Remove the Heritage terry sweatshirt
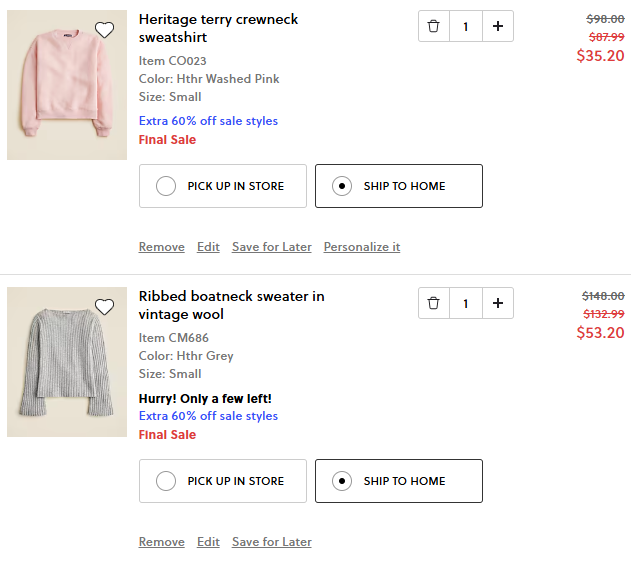 click(x=161, y=247)
